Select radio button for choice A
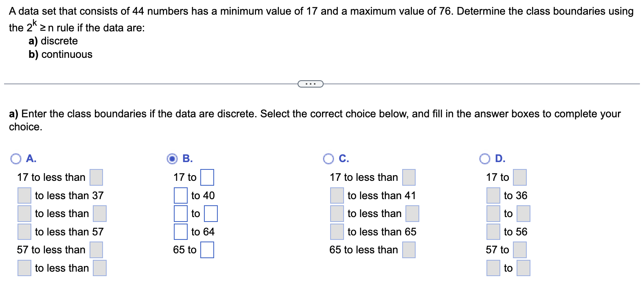This screenshot has width=644, height=303. [x=16, y=158]
